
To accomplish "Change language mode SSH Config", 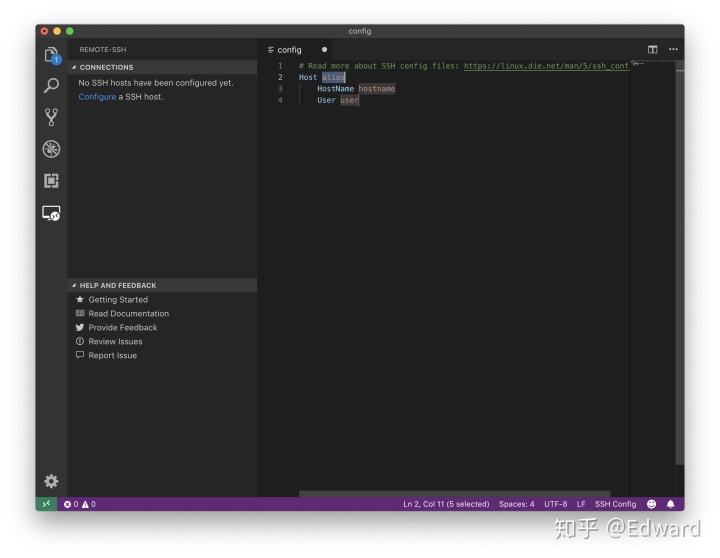I will click(x=615, y=504).
